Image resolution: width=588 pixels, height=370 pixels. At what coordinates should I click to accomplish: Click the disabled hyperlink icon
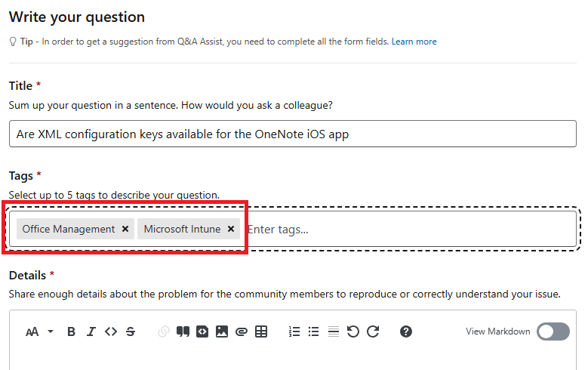point(164,331)
